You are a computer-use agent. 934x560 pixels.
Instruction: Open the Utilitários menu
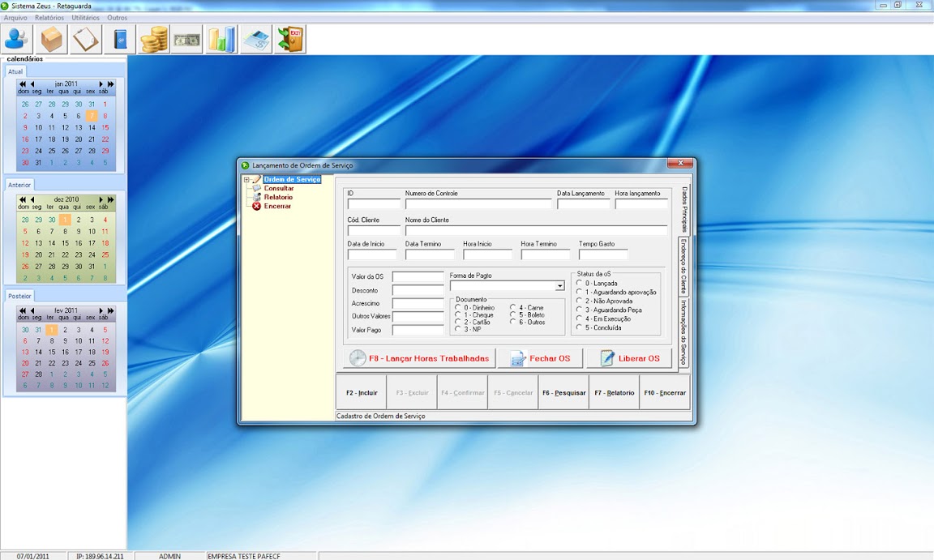click(x=86, y=18)
